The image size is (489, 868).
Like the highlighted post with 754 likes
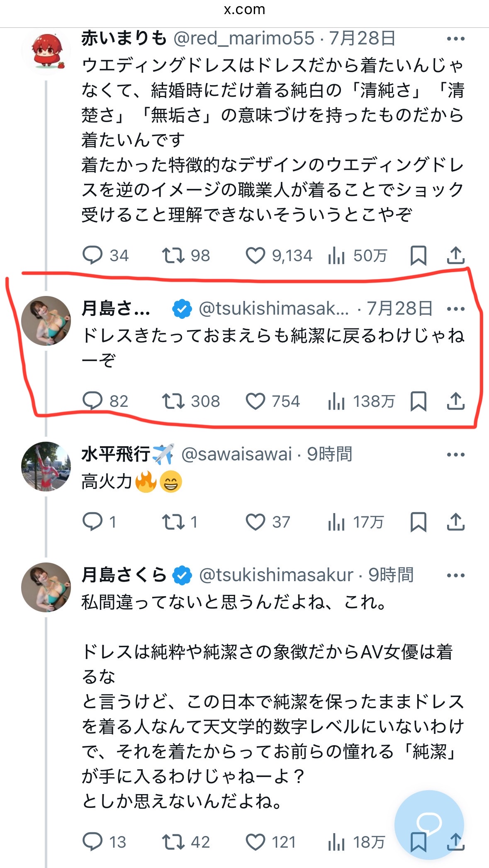click(x=255, y=401)
